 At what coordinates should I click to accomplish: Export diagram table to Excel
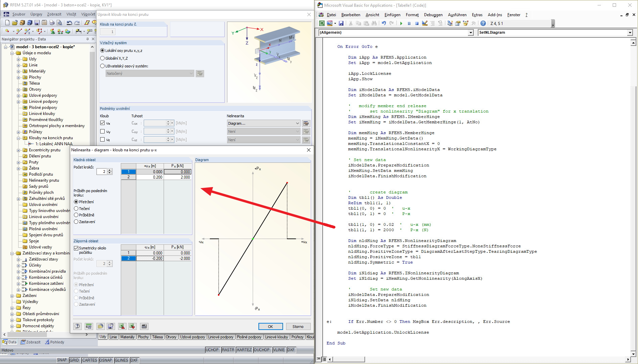[x=122, y=326]
